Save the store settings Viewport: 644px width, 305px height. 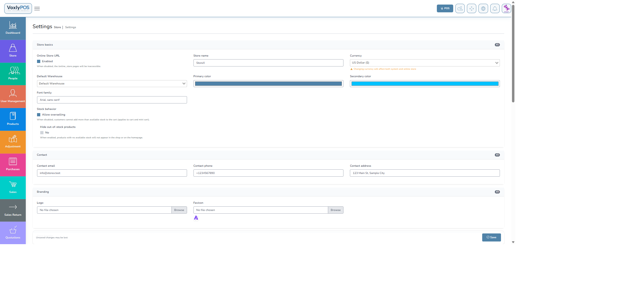[491, 237]
